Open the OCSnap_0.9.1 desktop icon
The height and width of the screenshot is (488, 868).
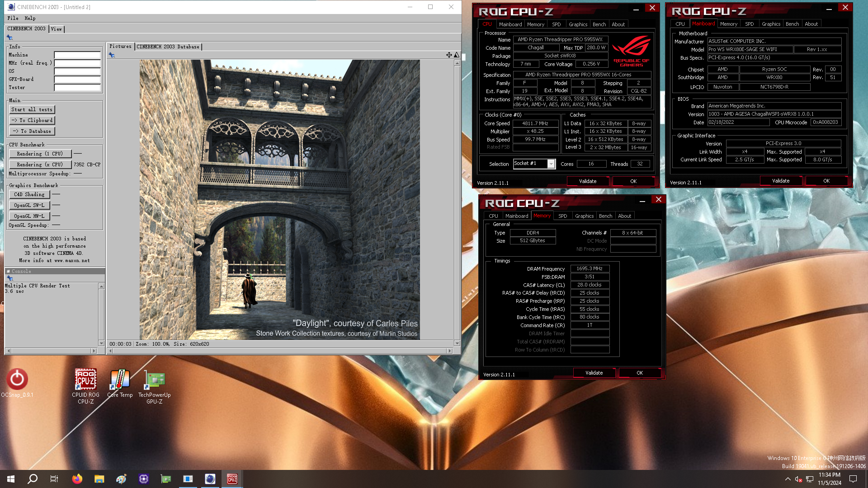click(x=17, y=383)
